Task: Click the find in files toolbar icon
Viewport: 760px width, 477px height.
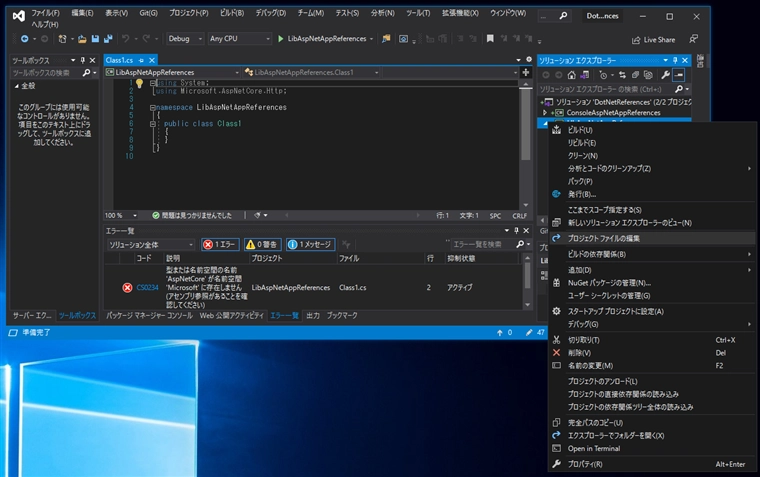Action: [386, 39]
